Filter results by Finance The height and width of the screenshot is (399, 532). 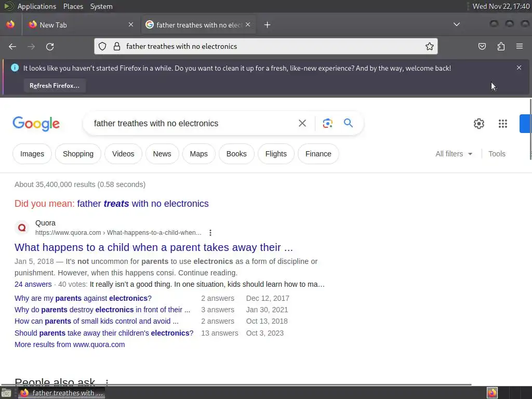(318, 154)
